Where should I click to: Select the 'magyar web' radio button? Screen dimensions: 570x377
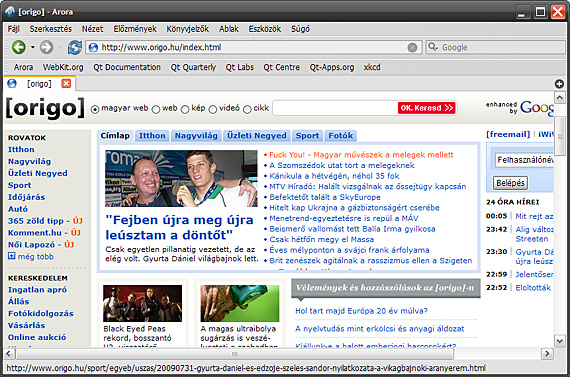95,109
